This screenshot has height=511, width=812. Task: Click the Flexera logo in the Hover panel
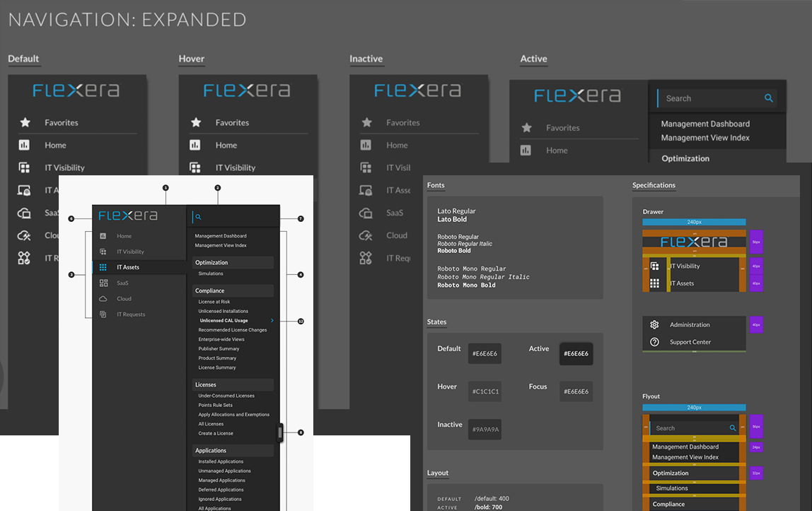point(247,90)
